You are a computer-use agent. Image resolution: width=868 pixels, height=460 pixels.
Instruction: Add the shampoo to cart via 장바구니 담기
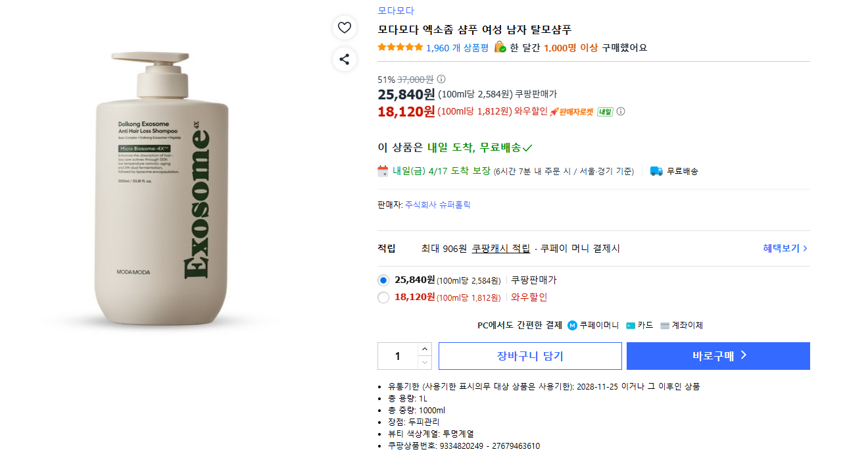[529, 355]
